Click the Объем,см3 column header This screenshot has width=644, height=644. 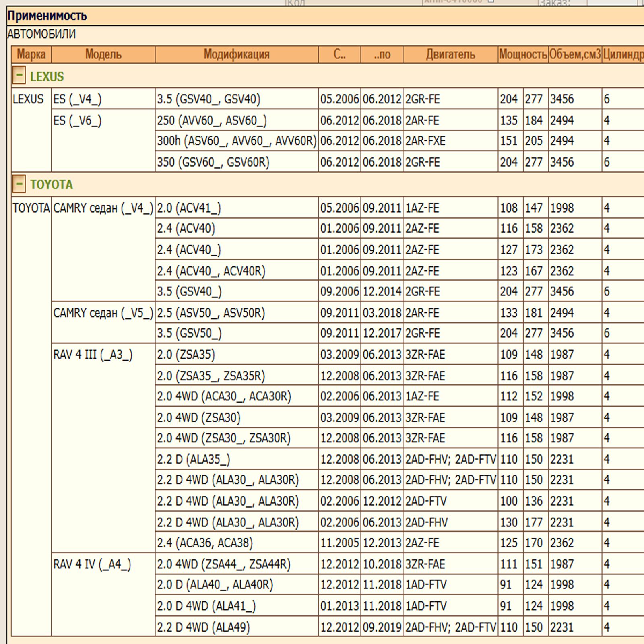(x=574, y=54)
